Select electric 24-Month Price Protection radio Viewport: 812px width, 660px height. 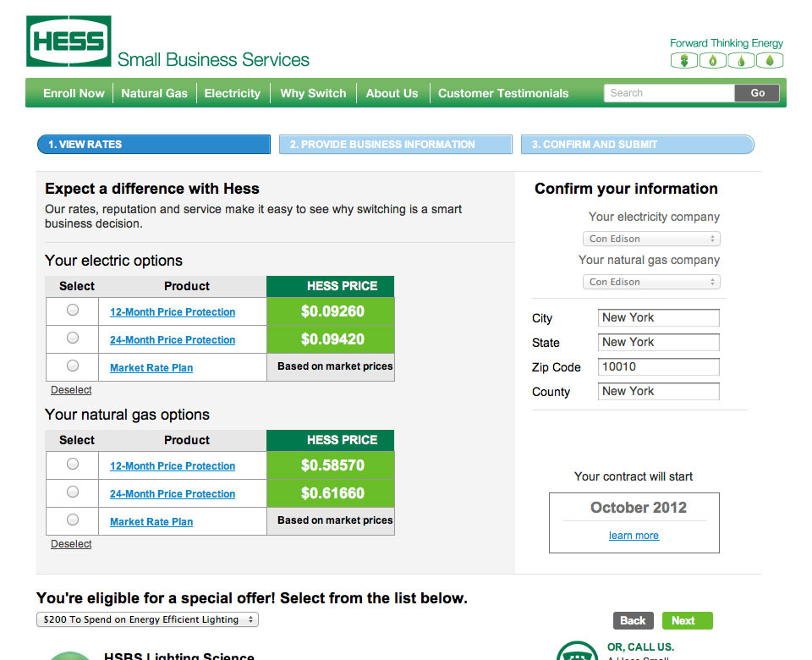73,338
